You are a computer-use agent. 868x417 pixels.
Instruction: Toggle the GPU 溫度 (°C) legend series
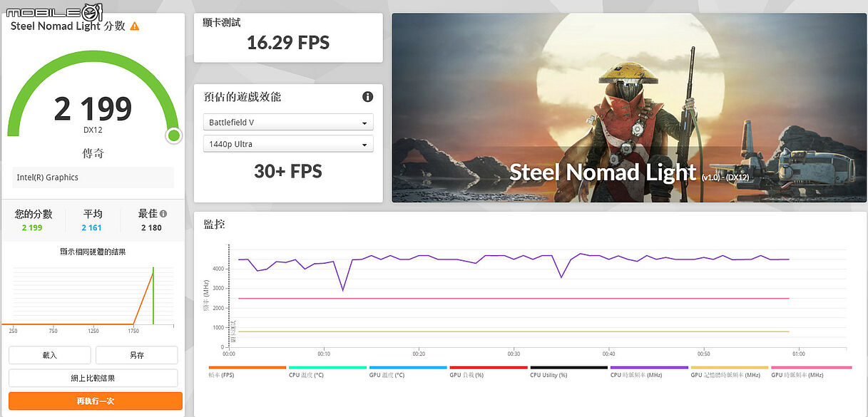(408, 371)
